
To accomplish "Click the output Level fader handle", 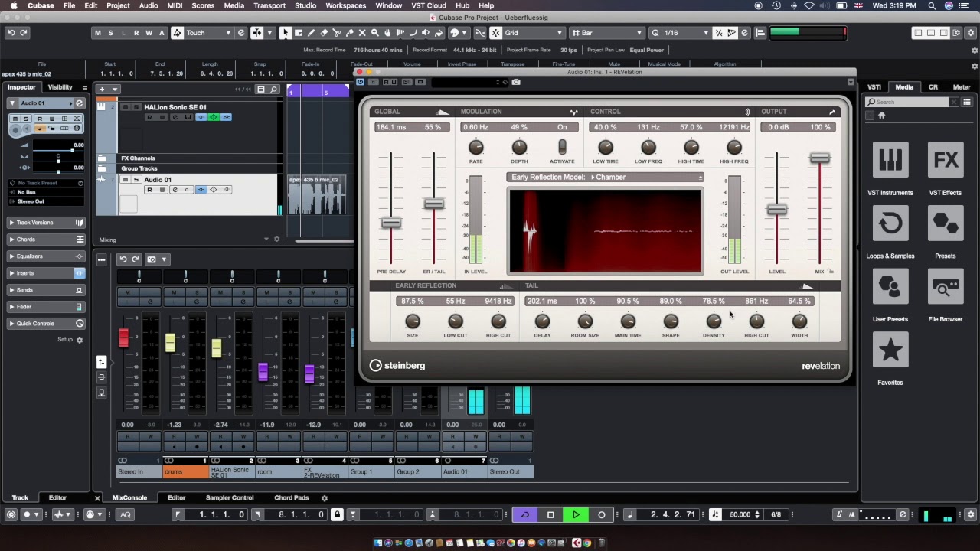I will click(x=777, y=210).
